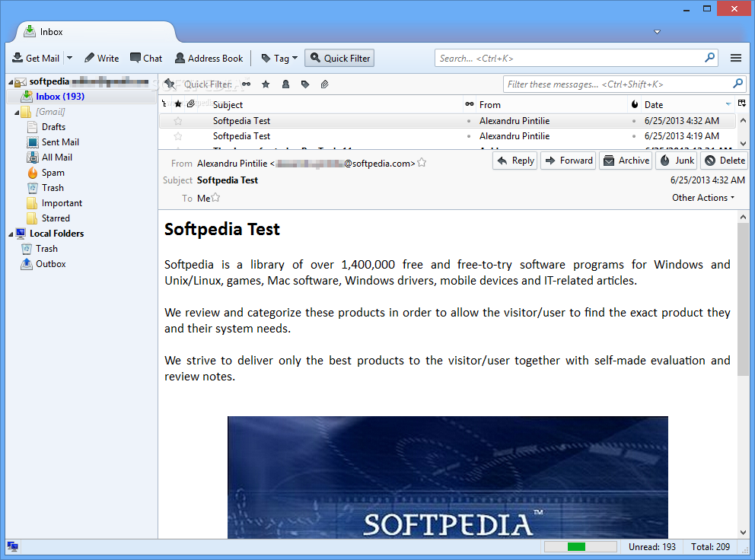Select the Sent Mail folder
This screenshot has height=560, width=755.
click(x=60, y=142)
